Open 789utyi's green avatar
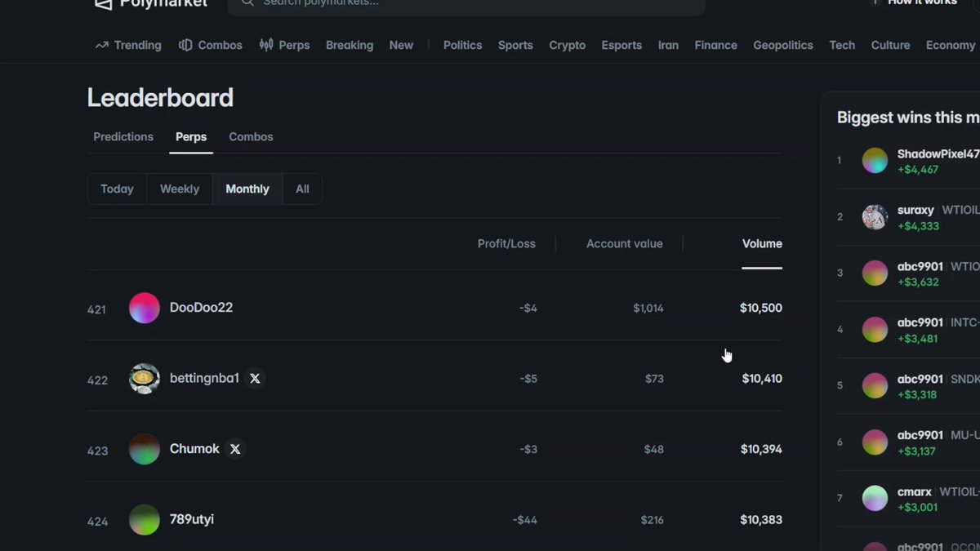980x551 pixels. click(145, 520)
